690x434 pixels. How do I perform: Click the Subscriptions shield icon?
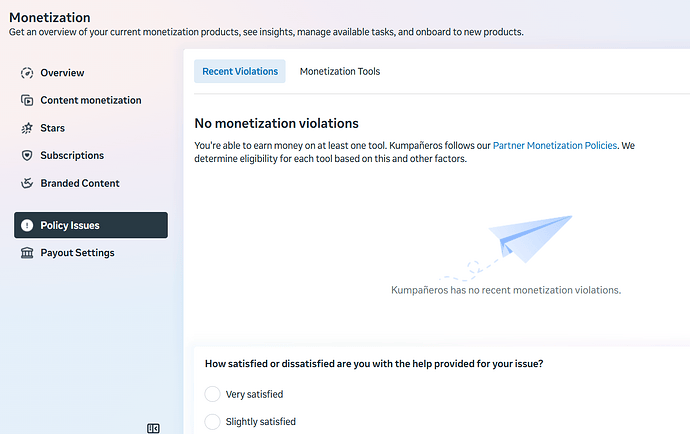coord(28,156)
